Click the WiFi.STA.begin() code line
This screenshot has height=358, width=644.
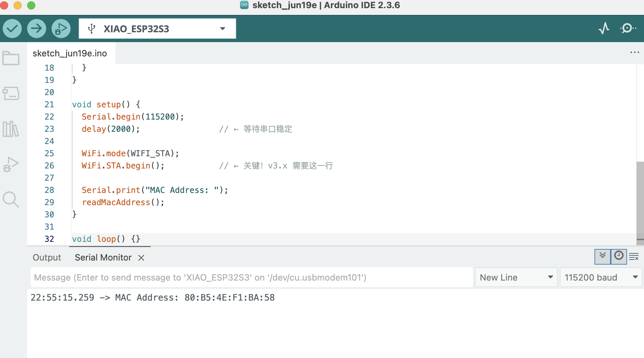pos(123,165)
